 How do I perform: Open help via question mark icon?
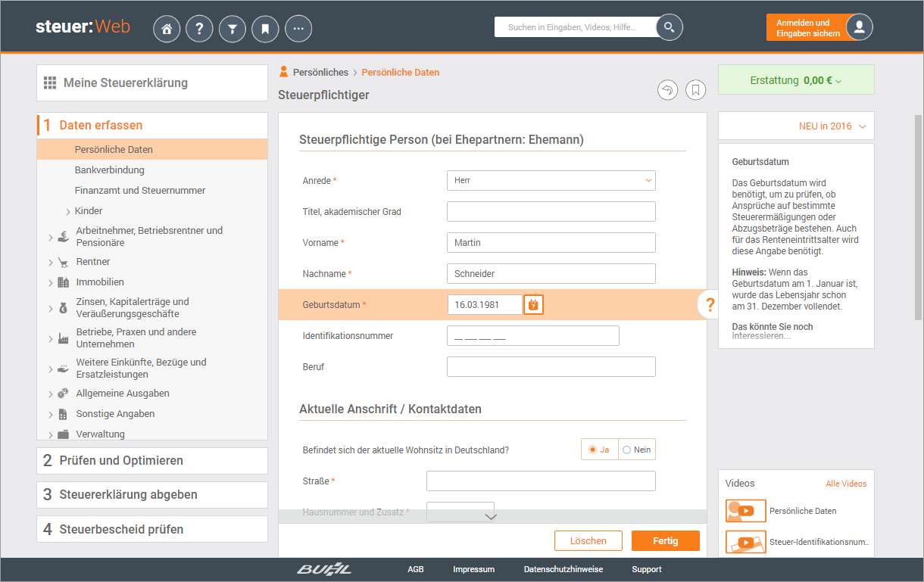click(x=199, y=29)
